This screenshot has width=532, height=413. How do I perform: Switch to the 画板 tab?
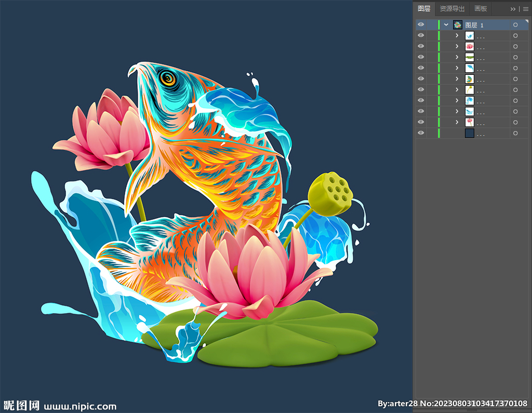click(481, 9)
